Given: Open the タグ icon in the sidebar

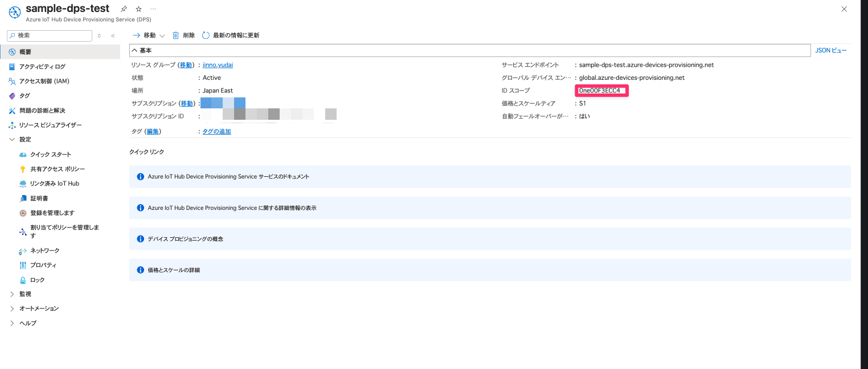Looking at the screenshot, I should coord(12,96).
